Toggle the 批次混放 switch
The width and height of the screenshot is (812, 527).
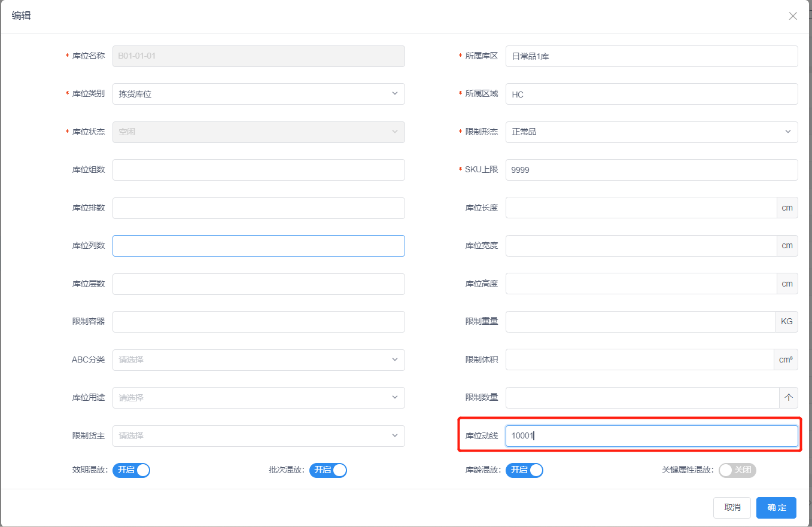[x=328, y=470]
